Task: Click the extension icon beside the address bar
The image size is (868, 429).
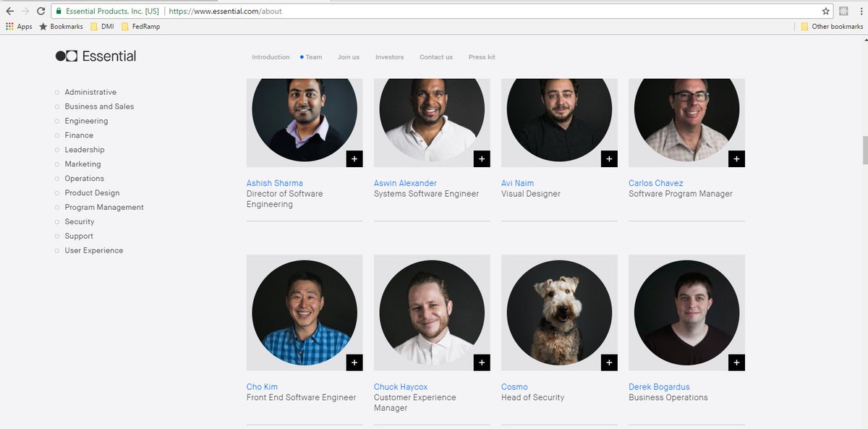Action: click(843, 12)
